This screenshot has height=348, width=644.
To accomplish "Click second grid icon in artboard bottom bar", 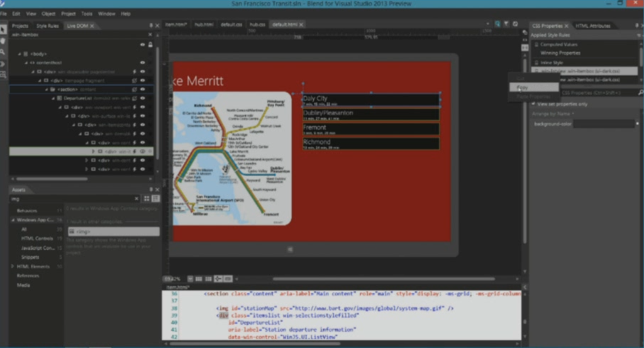I will tap(208, 279).
